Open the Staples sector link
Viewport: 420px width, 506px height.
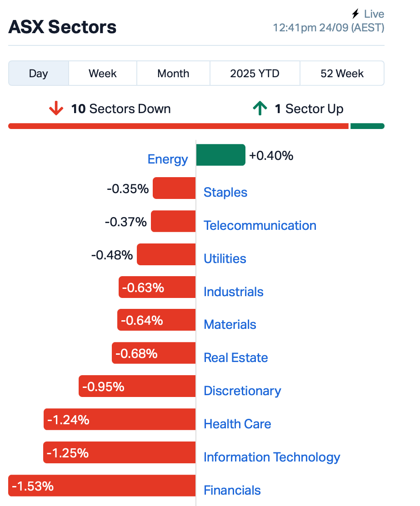(225, 192)
